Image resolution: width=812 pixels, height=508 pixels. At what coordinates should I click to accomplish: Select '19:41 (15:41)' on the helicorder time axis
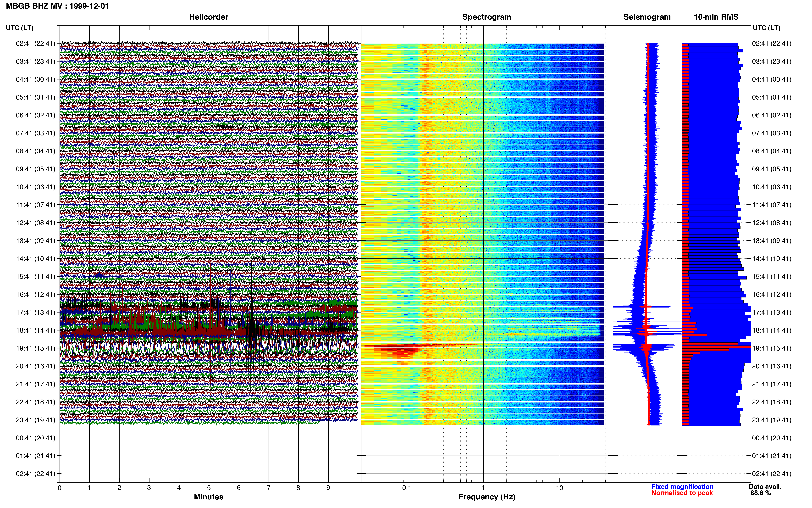(36, 348)
